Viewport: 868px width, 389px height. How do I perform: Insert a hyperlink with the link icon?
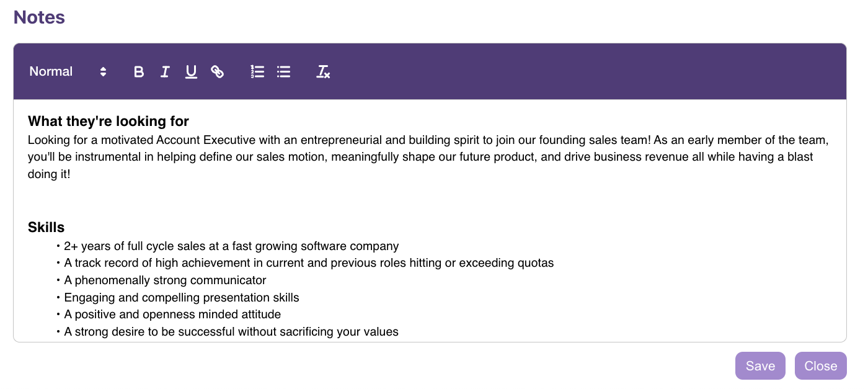[217, 72]
